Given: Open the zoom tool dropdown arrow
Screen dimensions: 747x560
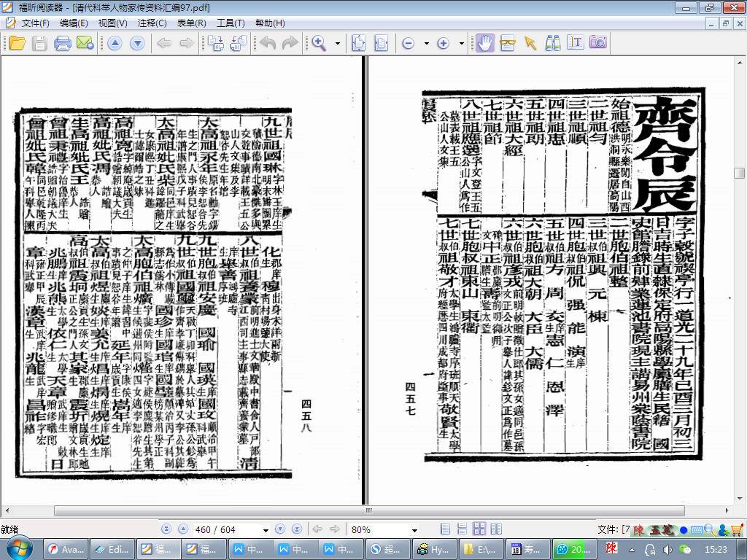Looking at the screenshot, I should pyautogui.click(x=337, y=44).
